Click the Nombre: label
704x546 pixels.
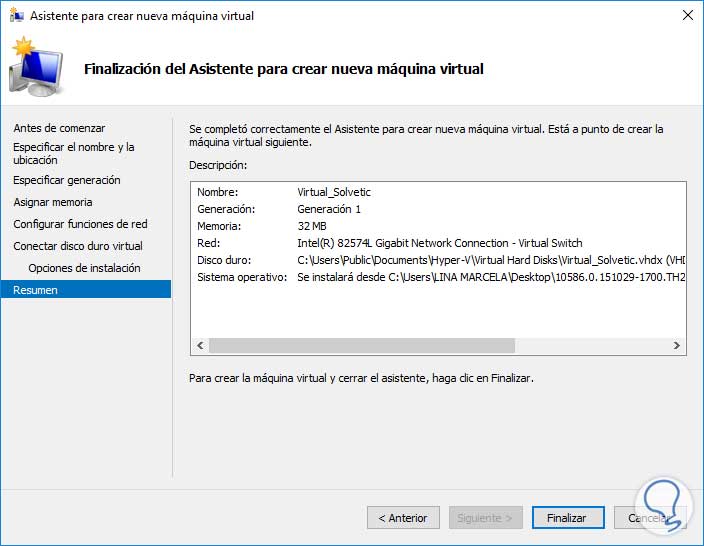tap(217, 192)
